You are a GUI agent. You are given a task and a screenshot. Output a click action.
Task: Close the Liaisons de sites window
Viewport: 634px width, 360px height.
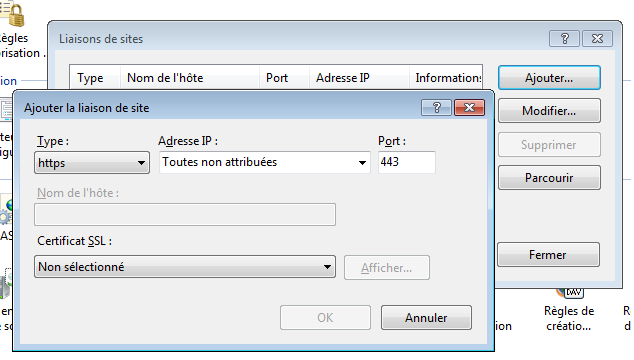coord(597,38)
